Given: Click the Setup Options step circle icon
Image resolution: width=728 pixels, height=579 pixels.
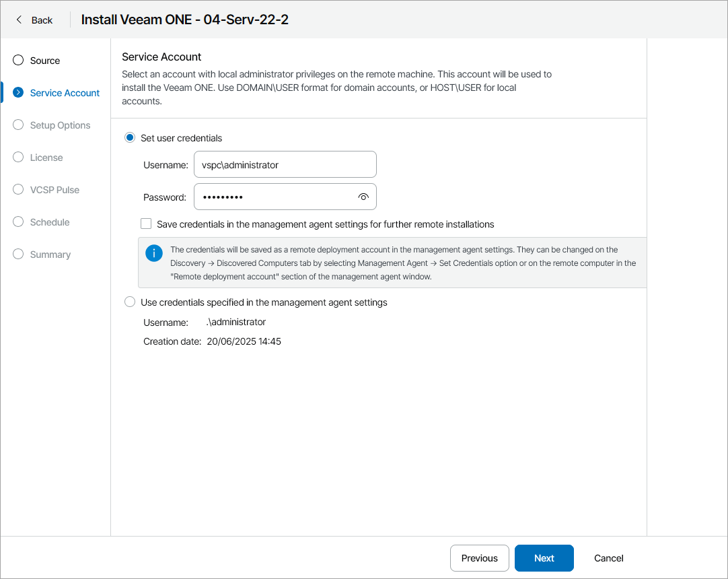Looking at the screenshot, I should [x=18, y=125].
